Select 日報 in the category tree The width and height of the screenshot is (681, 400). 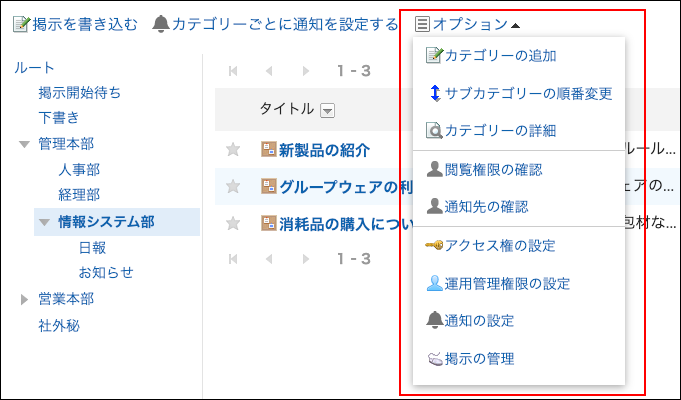click(x=93, y=247)
